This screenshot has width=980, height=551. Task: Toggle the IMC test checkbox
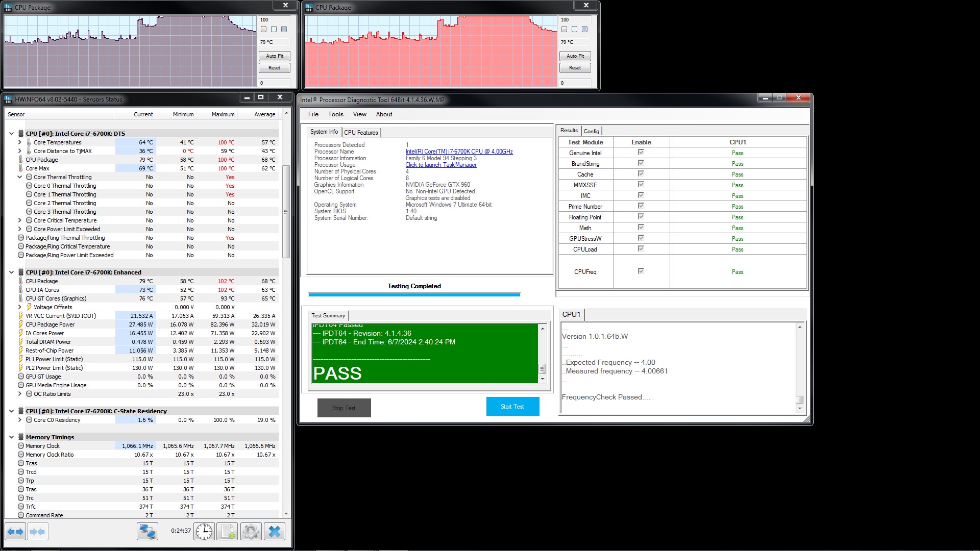641,195
